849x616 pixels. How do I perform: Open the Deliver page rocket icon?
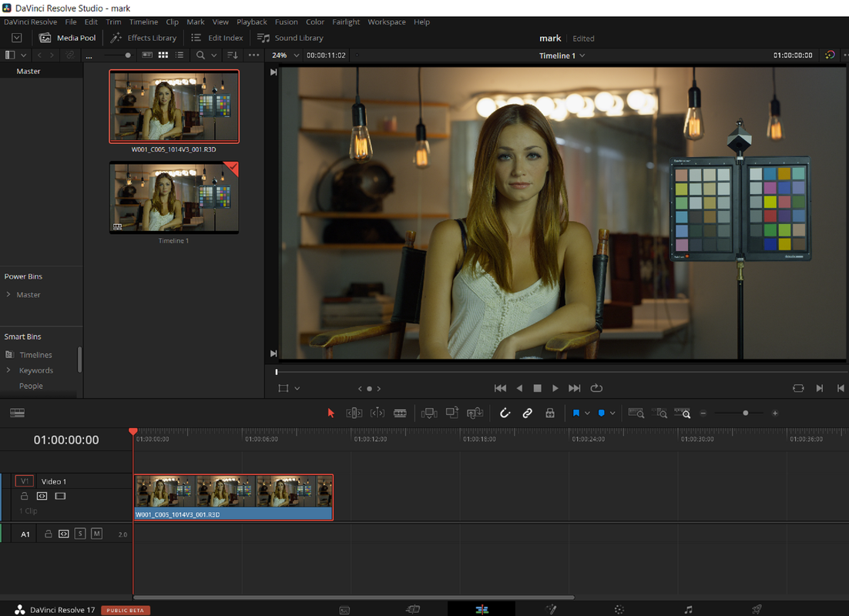tap(757, 610)
